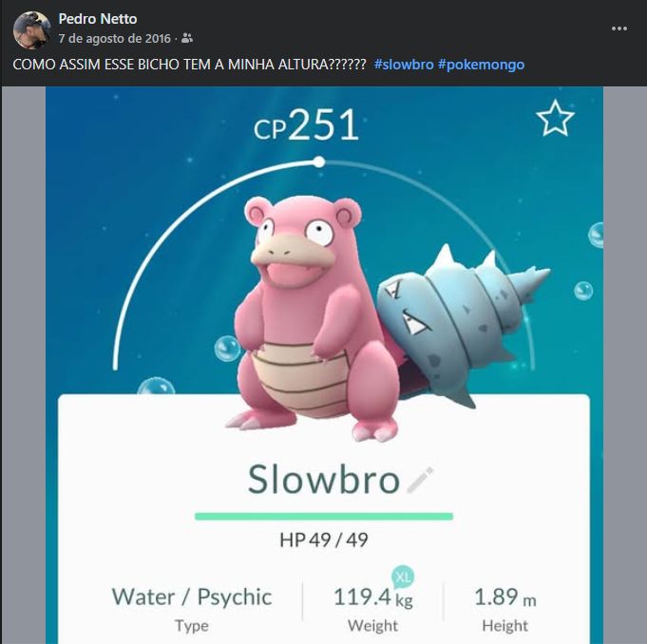The height and width of the screenshot is (644, 647).
Task: Click the XL weight badge
Action: coord(403,577)
